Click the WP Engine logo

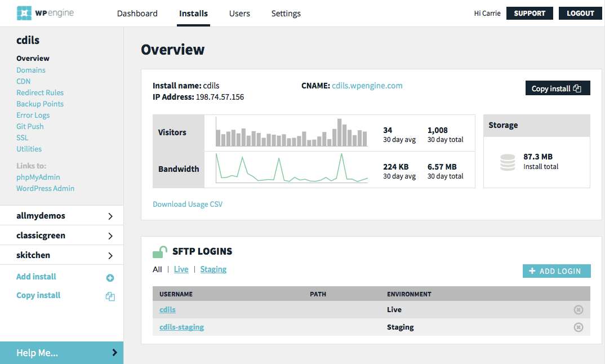tap(45, 13)
